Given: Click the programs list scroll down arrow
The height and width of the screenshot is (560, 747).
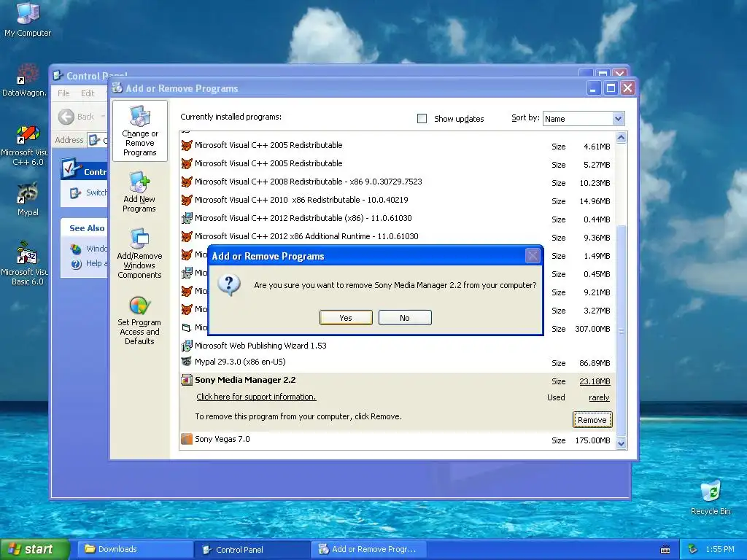Looking at the screenshot, I should point(621,444).
